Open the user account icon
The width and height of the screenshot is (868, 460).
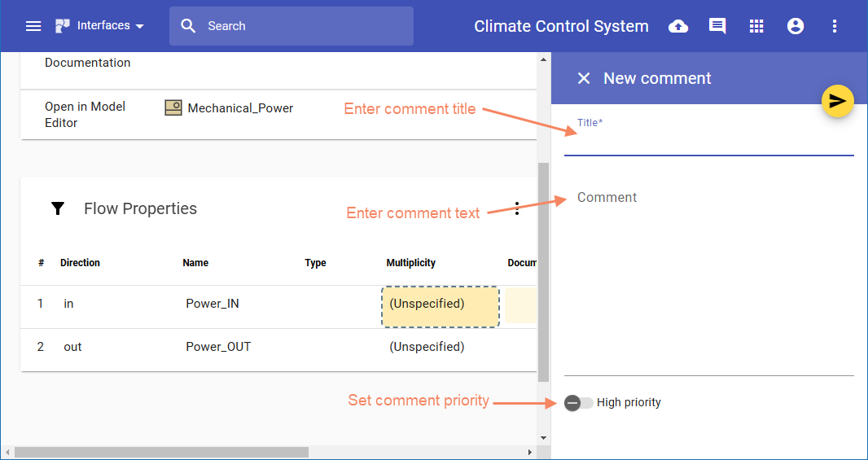point(796,26)
